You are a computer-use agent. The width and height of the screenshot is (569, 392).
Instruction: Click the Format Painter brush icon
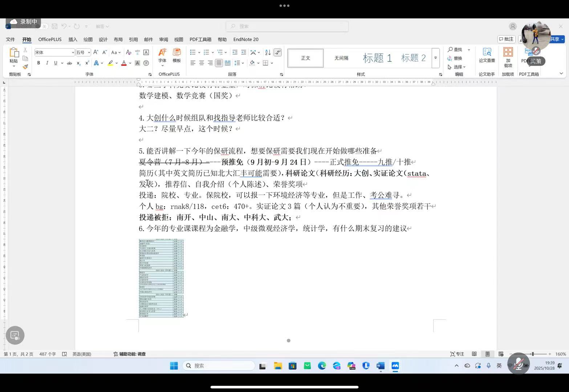(25, 67)
